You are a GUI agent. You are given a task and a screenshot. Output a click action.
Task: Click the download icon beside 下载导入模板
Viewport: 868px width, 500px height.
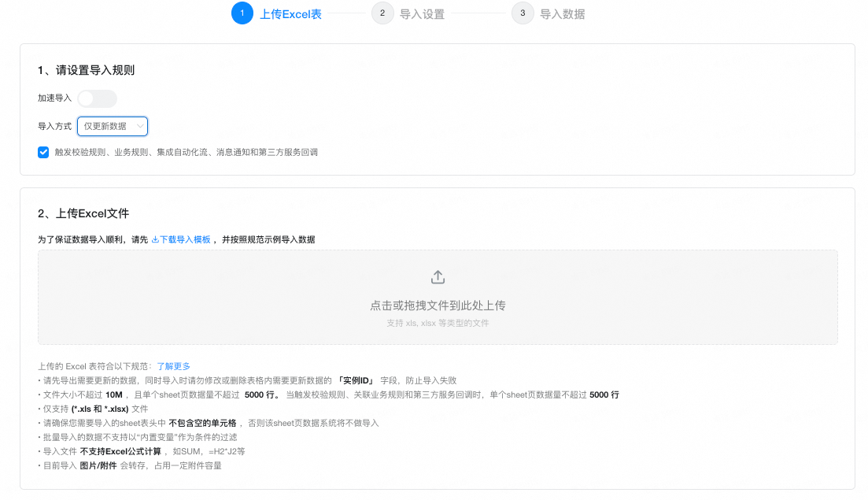[x=155, y=239]
